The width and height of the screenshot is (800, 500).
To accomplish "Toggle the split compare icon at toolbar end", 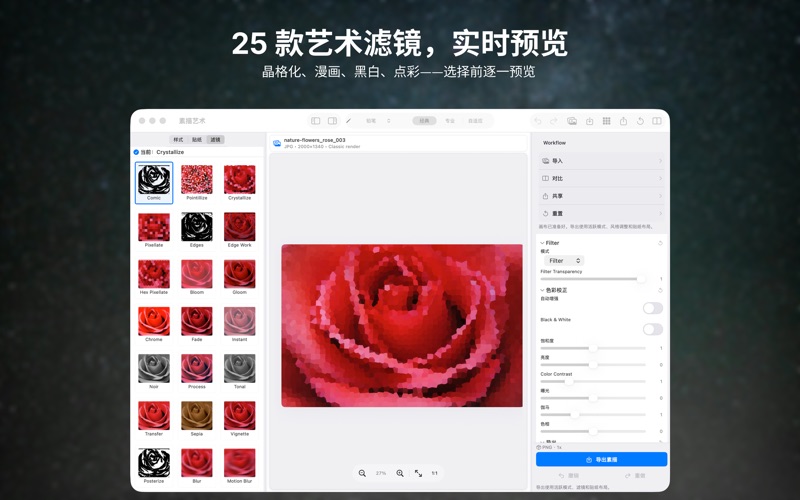I will [657, 121].
